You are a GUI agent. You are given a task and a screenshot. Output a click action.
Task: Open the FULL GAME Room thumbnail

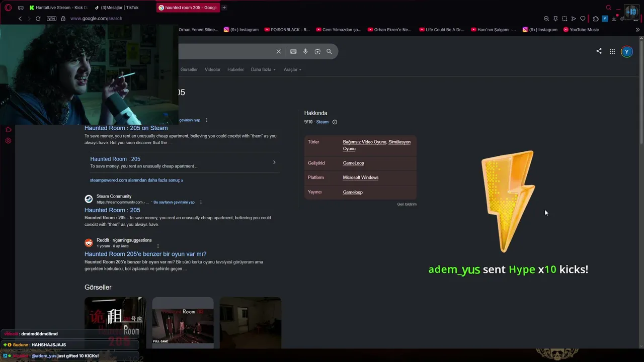(183, 322)
